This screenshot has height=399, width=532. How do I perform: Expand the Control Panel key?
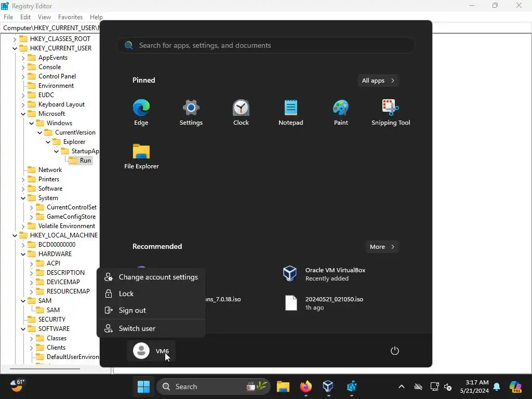point(23,76)
